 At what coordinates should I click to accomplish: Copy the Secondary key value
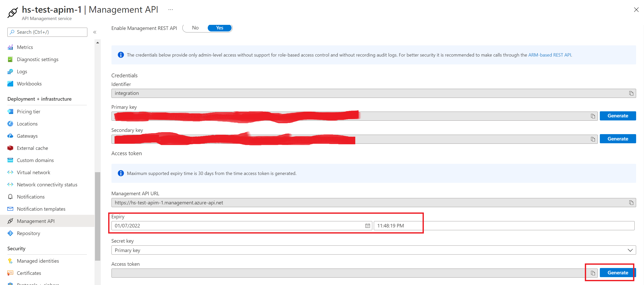click(593, 139)
